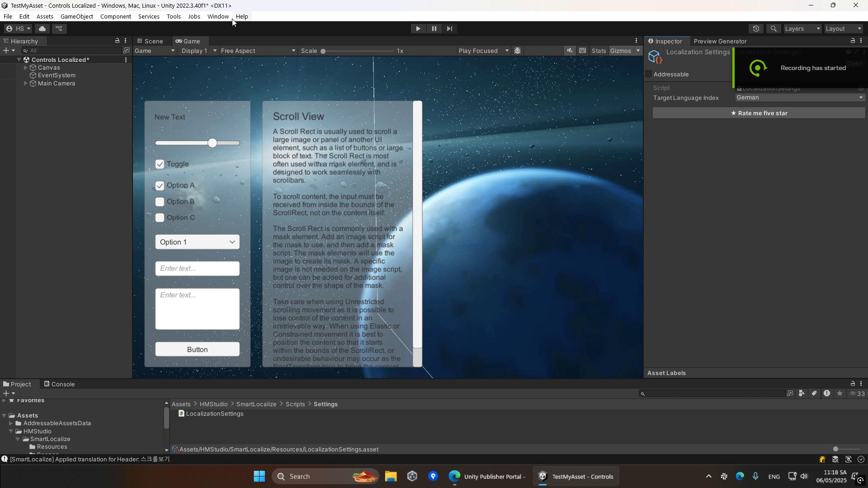Open File Explorer from taskbar

point(391,476)
